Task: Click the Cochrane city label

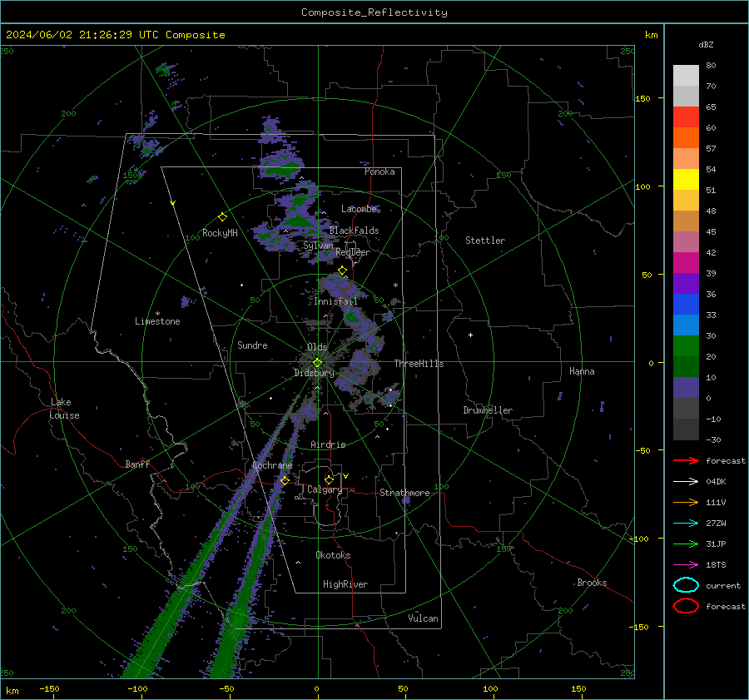Action: tap(272, 465)
